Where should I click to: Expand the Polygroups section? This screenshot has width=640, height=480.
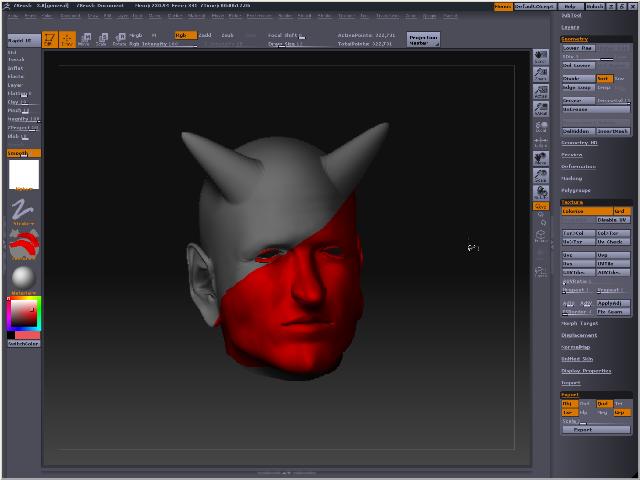point(576,190)
